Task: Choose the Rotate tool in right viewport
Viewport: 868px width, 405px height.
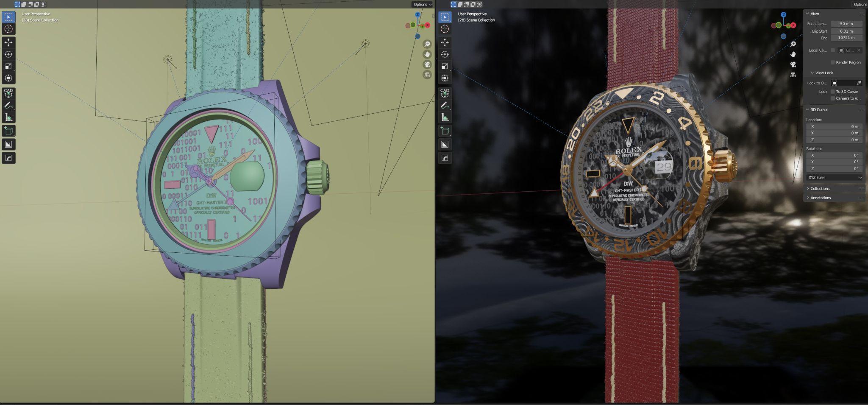Action: click(445, 54)
